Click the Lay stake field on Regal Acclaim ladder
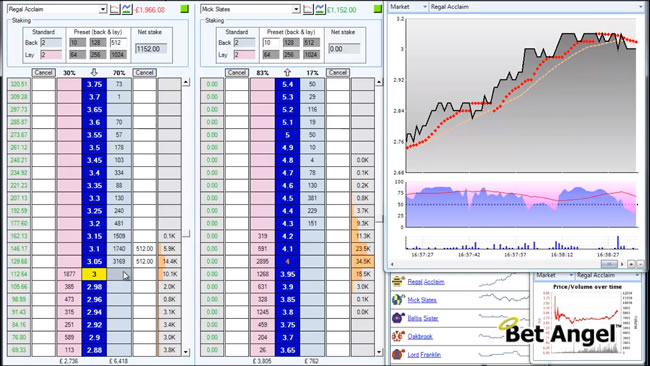The image size is (650, 366). (51, 55)
